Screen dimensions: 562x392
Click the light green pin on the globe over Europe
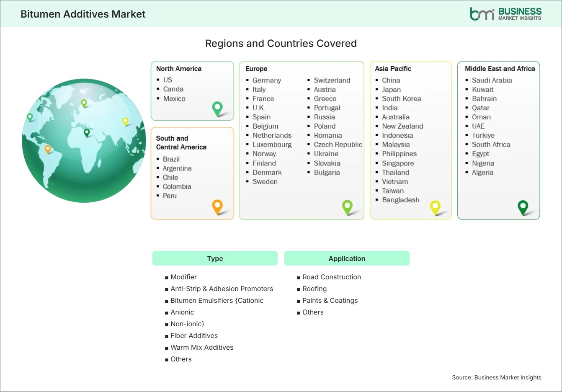84,103
